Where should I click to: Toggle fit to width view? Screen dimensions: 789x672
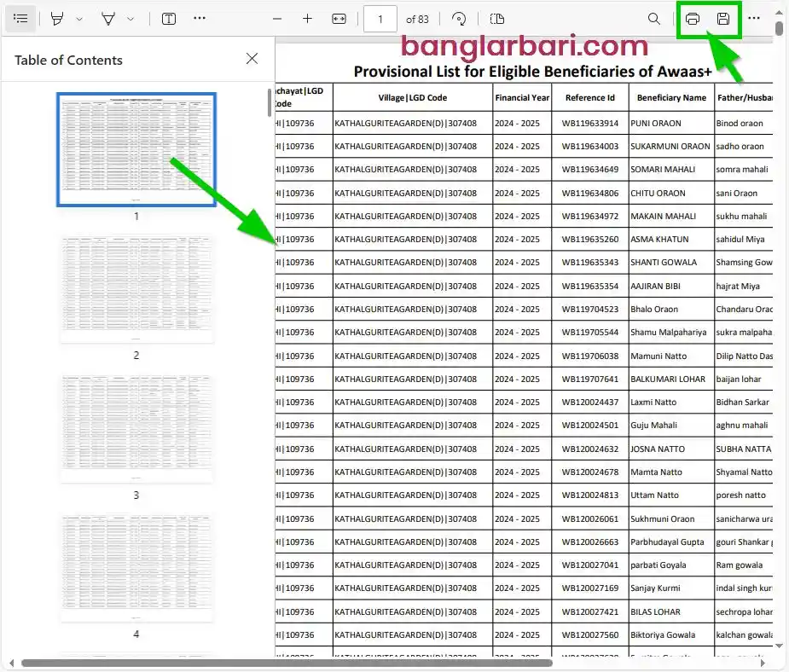click(x=339, y=19)
